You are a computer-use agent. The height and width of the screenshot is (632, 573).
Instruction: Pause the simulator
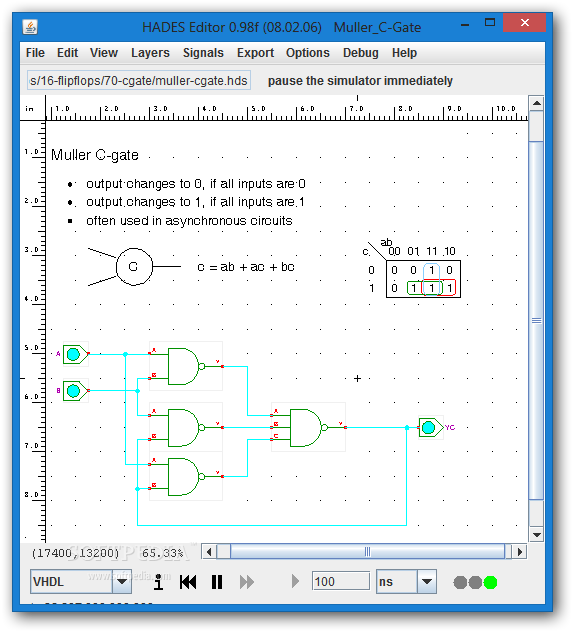(217, 582)
